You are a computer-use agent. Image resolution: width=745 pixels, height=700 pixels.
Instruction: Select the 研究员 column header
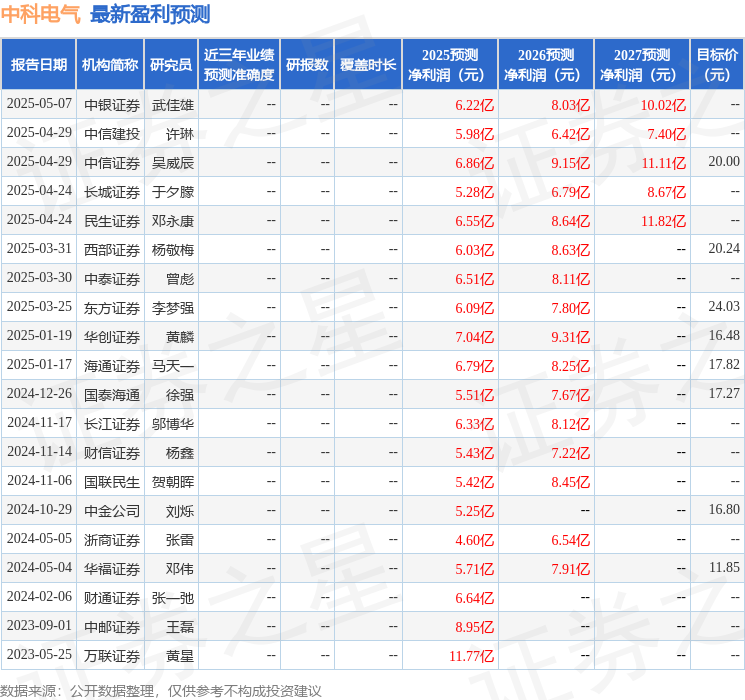point(171,65)
